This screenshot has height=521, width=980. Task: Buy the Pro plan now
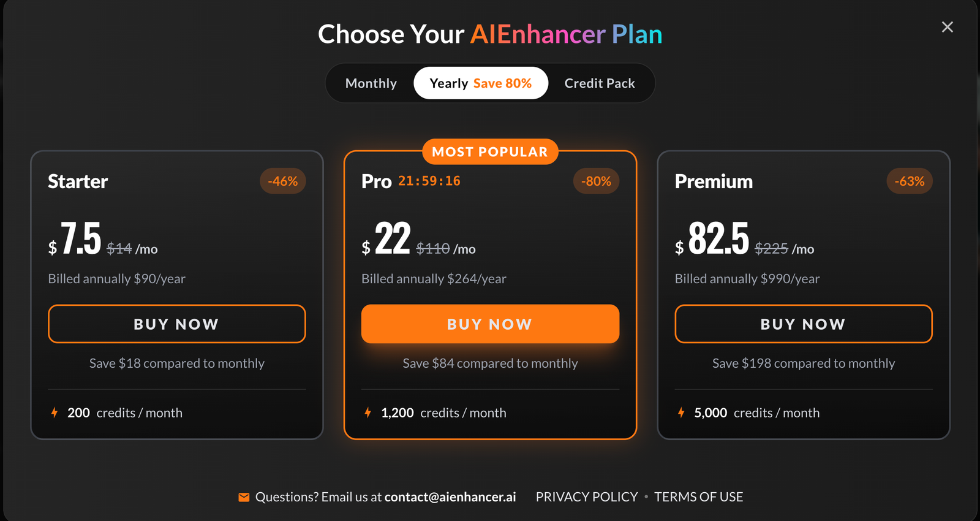click(x=490, y=324)
